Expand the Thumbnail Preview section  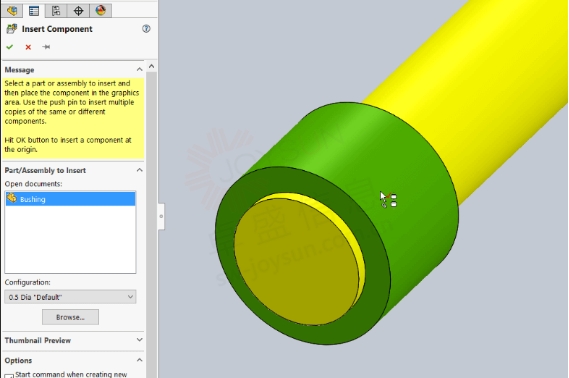[139, 340]
